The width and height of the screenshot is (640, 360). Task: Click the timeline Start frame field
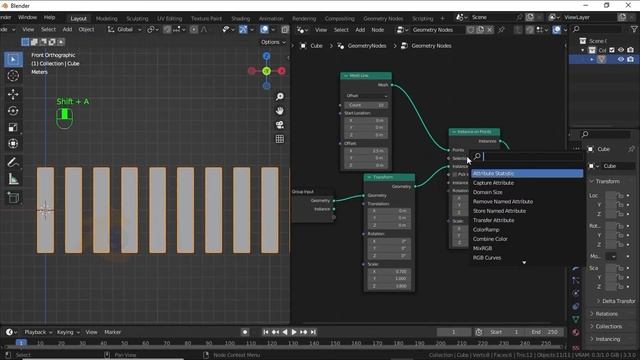(503, 332)
